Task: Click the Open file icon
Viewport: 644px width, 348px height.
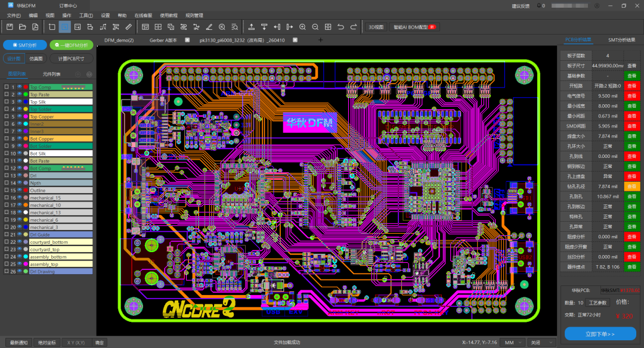Action: coord(21,26)
